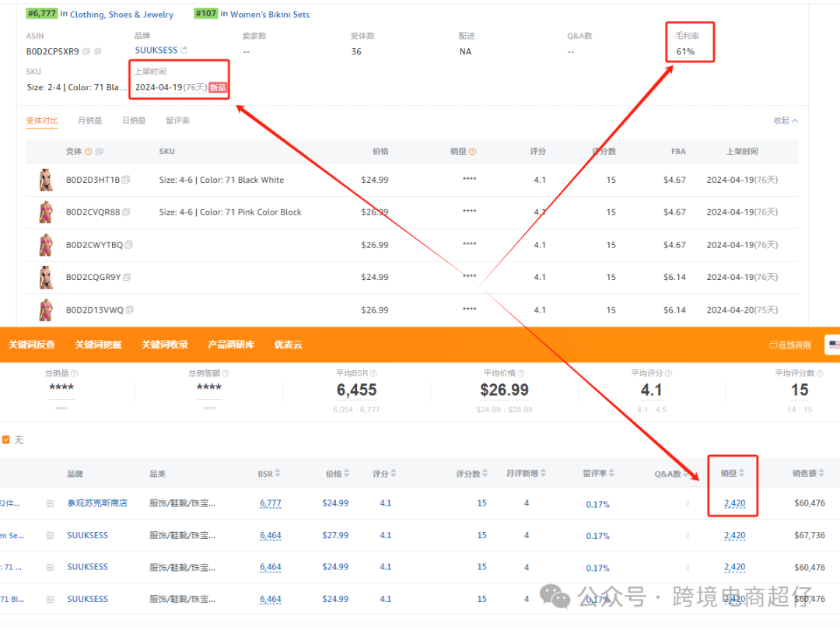The image size is (840, 630).
Task: Click external link icon next to SUUKSESS brand
Action: pyautogui.click(x=184, y=51)
